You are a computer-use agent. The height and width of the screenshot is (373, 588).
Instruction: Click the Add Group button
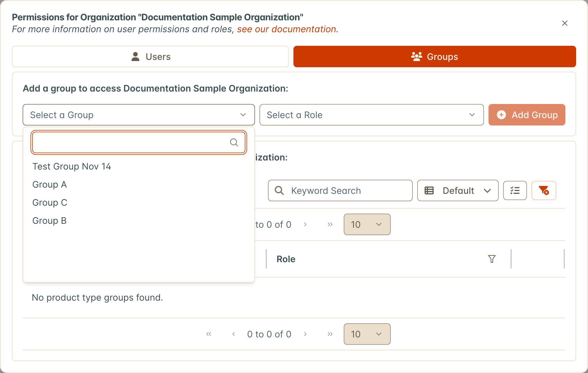527,115
